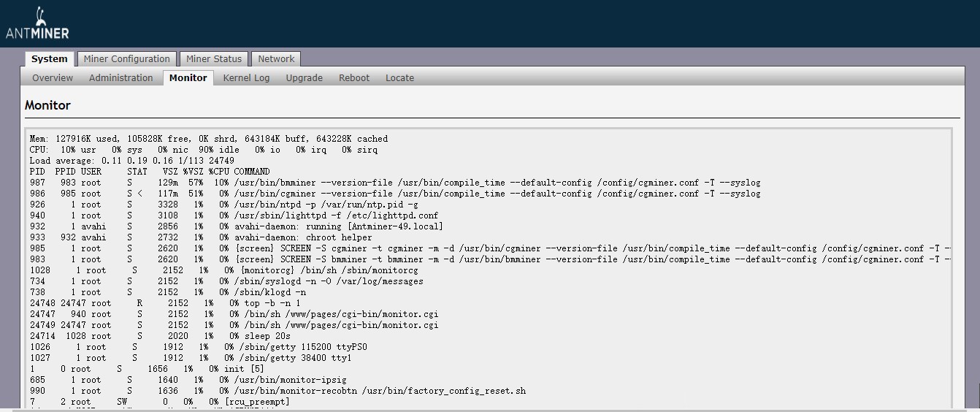Screen dimensions: 980x412
Task: Open the Upgrade sub-tab
Action: point(304,78)
